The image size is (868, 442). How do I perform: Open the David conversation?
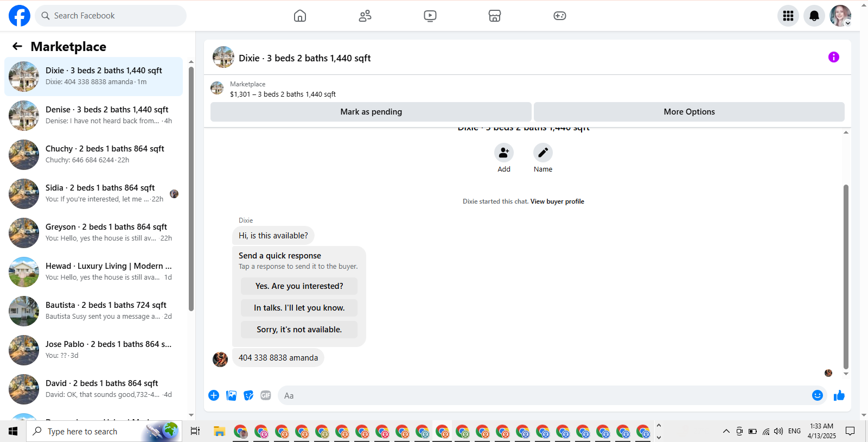point(93,389)
